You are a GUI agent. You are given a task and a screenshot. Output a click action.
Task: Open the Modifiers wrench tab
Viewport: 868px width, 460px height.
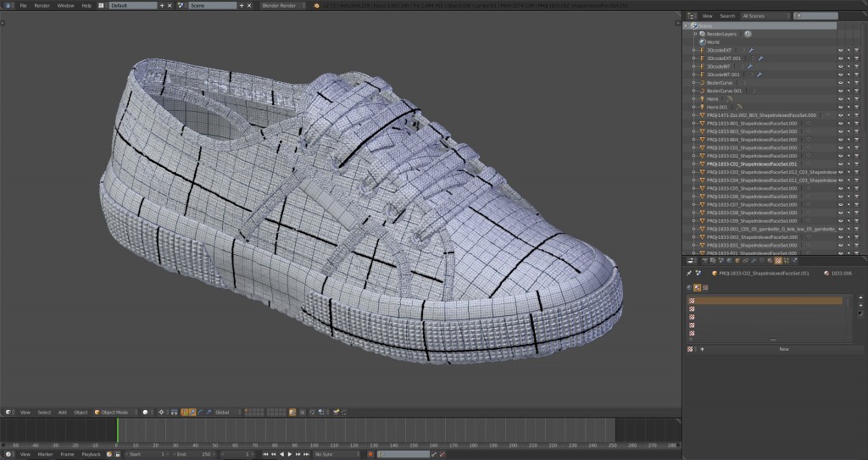coord(754,260)
